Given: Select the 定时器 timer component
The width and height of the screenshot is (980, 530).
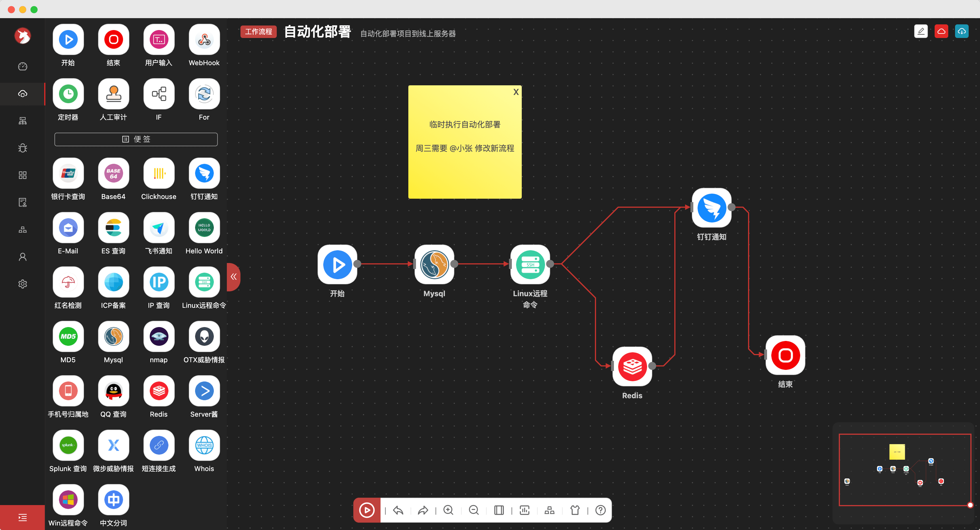Looking at the screenshot, I should click(68, 94).
